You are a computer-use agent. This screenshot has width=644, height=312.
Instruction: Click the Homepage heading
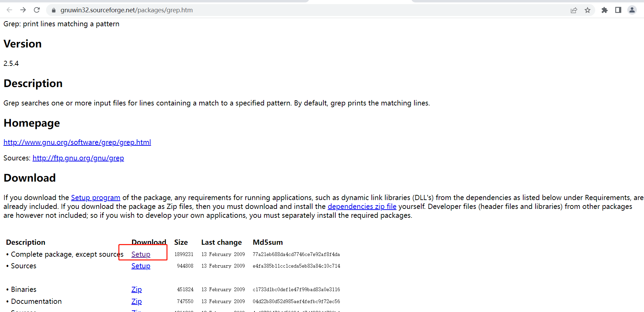tap(32, 123)
